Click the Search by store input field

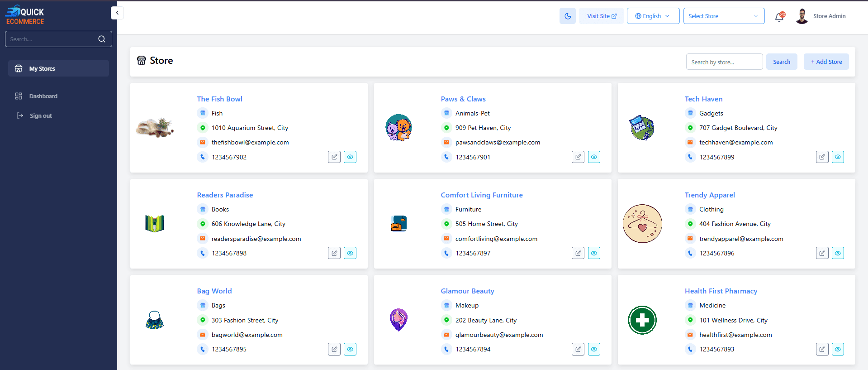coord(724,62)
